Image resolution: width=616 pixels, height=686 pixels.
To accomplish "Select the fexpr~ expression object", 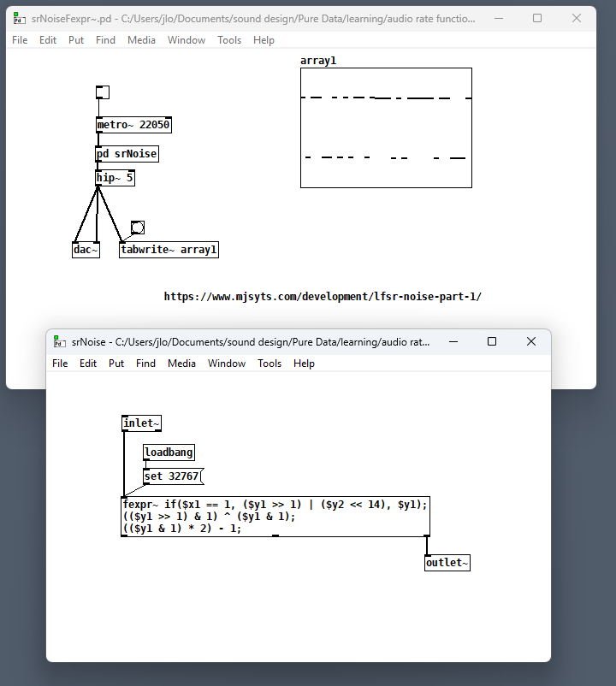I will coord(275,517).
